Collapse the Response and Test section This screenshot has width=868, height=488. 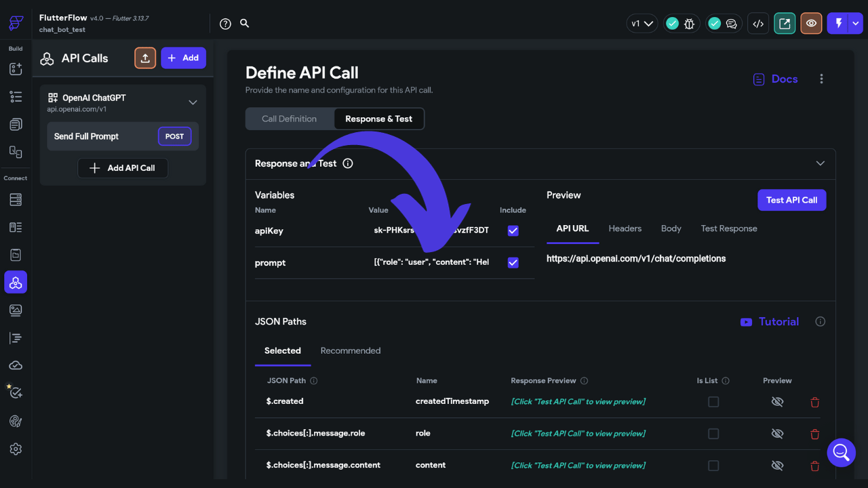tap(821, 163)
